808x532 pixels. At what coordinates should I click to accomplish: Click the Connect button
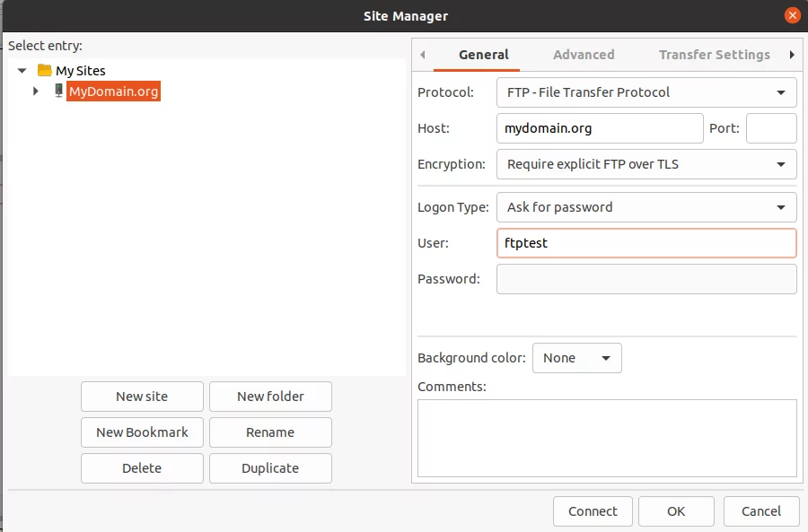tap(593, 511)
